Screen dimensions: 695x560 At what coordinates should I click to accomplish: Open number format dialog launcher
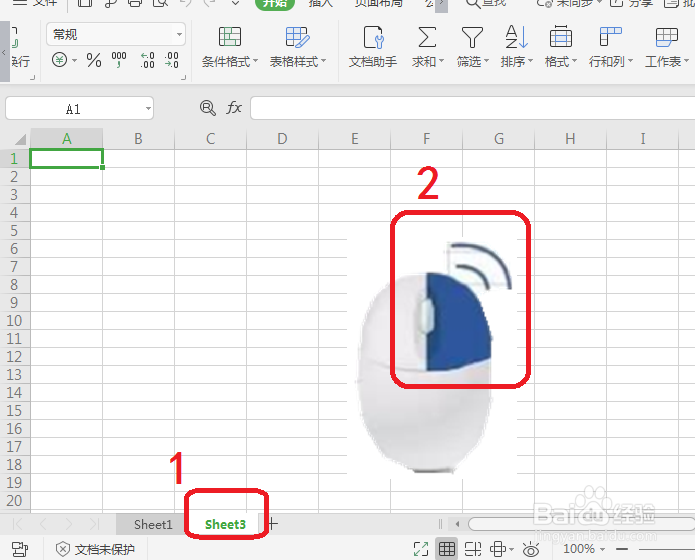coord(184,78)
